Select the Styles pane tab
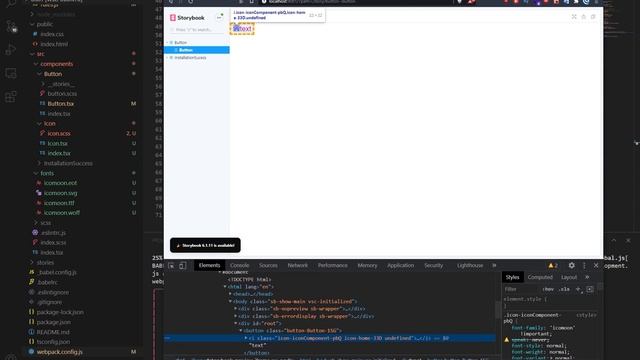The width and height of the screenshot is (640, 360). 512,277
